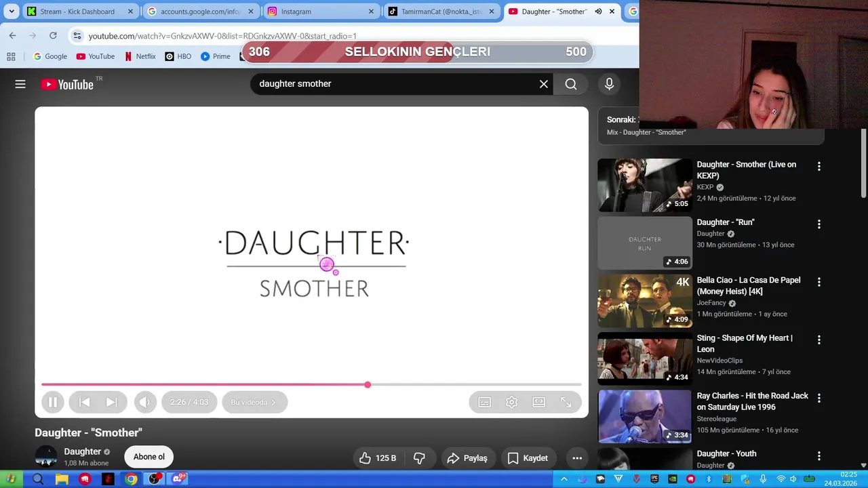Viewport: 868px width, 488px height.
Task: Toggle subtitles in the player
Action: point(485,402)
